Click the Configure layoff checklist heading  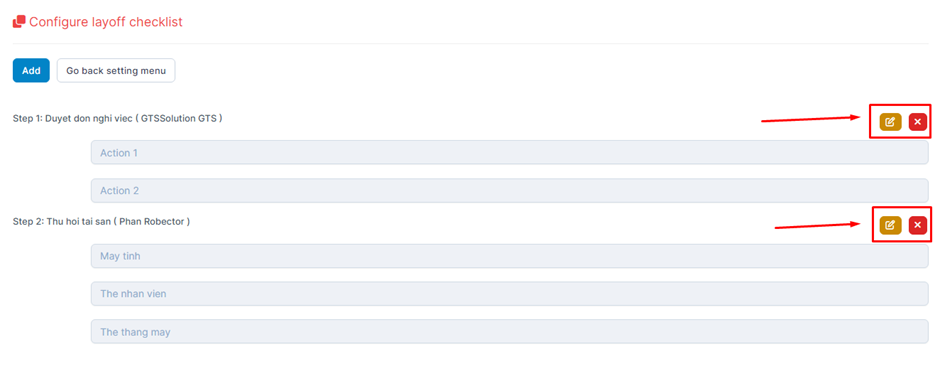(x=106, y=22)
